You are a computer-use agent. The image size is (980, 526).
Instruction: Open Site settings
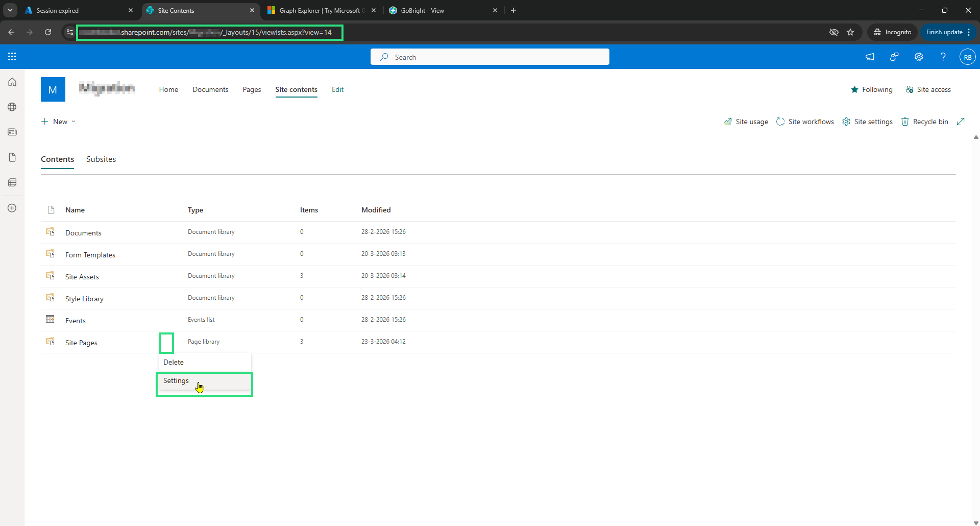[x=867, y=122]
